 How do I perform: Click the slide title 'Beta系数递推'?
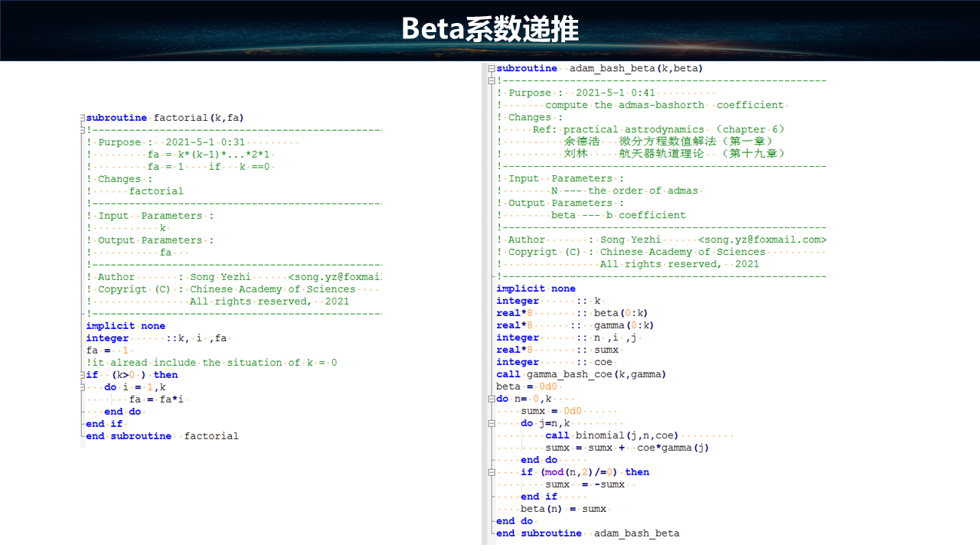click(x=490, y=30)
